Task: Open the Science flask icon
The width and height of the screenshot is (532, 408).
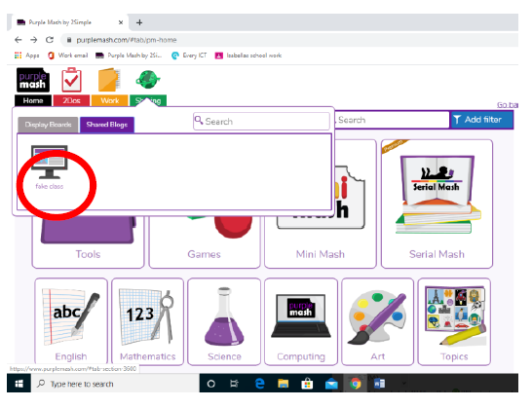Action: pyautogui.click(x=224, y=315)
